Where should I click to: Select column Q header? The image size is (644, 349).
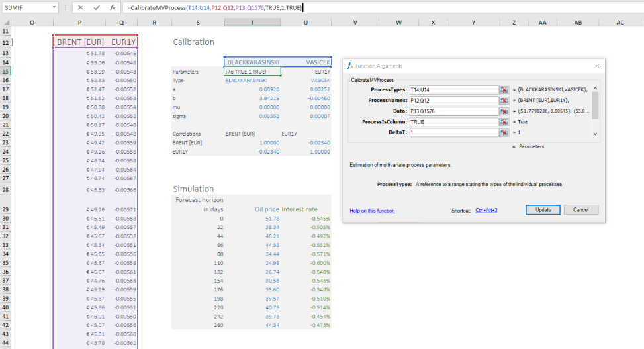(x=122, y=23)
